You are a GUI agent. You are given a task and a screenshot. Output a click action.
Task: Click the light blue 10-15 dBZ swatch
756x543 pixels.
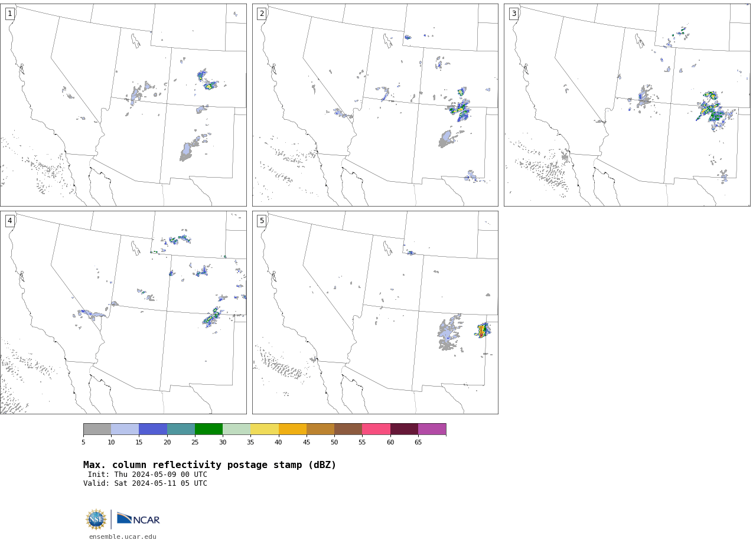point(125,429)
